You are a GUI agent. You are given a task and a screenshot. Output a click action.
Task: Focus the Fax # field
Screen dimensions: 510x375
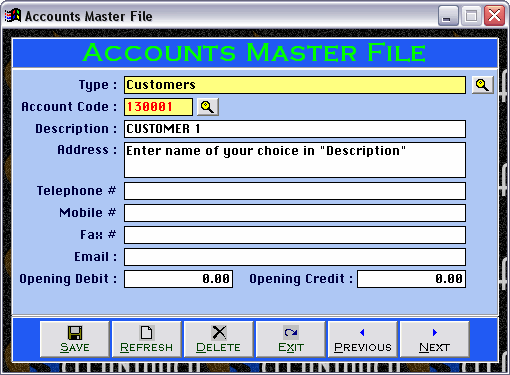pyautogui.click(x=295, y=235)
